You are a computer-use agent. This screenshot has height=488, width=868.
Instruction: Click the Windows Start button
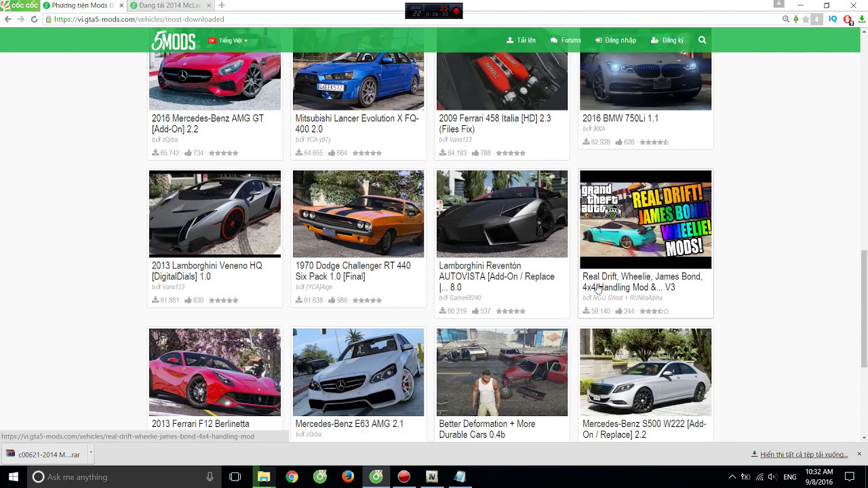(x=13, y=476)
